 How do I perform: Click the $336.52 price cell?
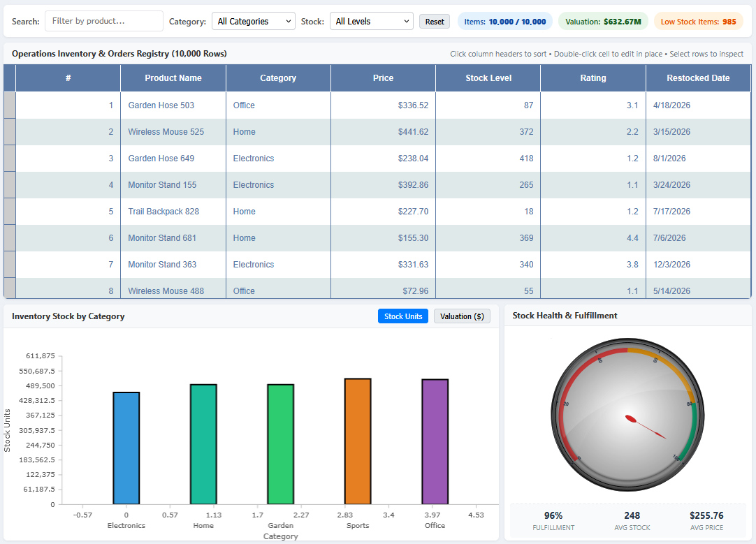pos(384,105)
